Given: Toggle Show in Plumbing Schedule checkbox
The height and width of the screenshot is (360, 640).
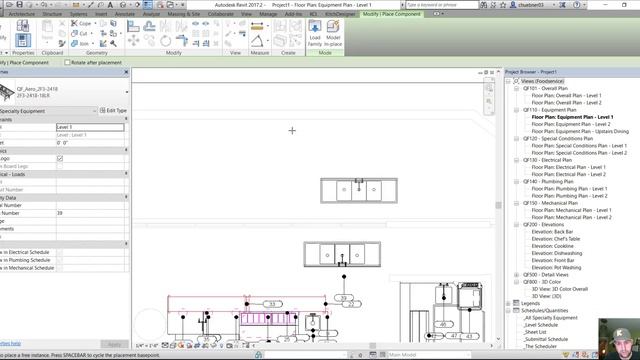Looking at the screenshot, I should (60, 260).
